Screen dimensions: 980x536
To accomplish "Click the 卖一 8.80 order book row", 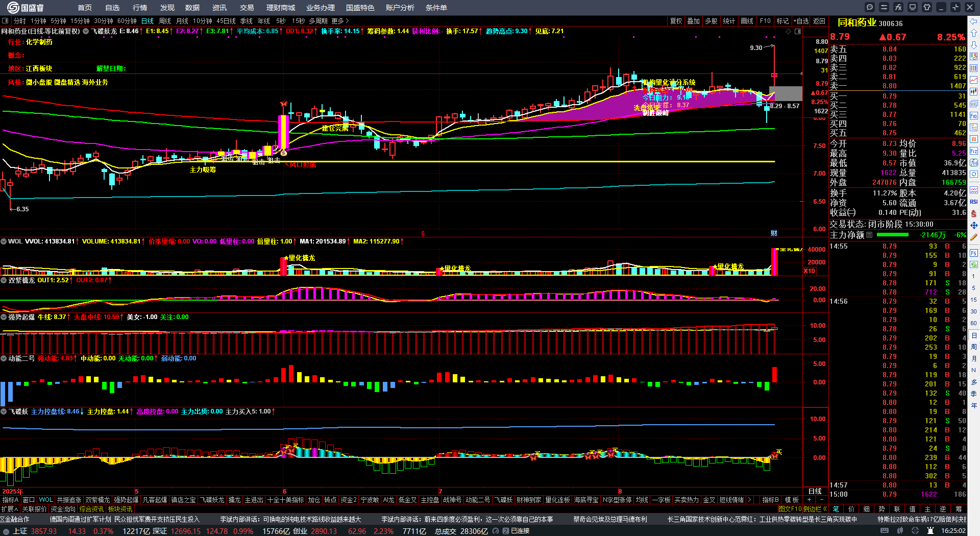I will 898,86.
